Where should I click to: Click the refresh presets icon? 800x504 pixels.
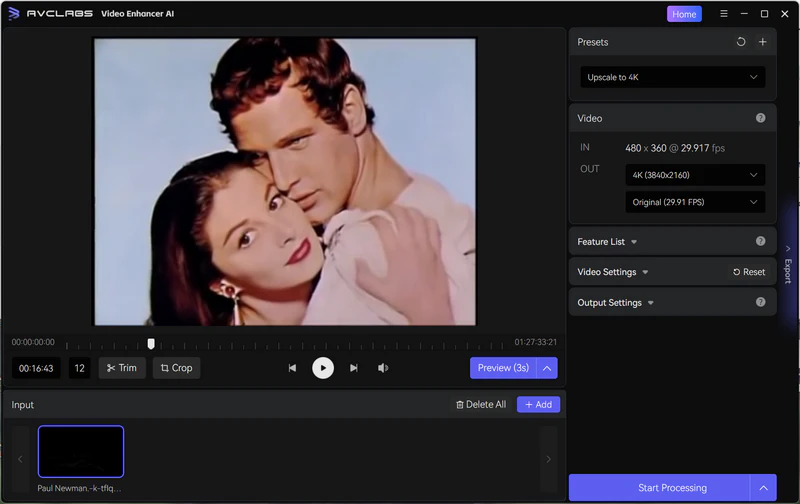[x=741, y=42]
